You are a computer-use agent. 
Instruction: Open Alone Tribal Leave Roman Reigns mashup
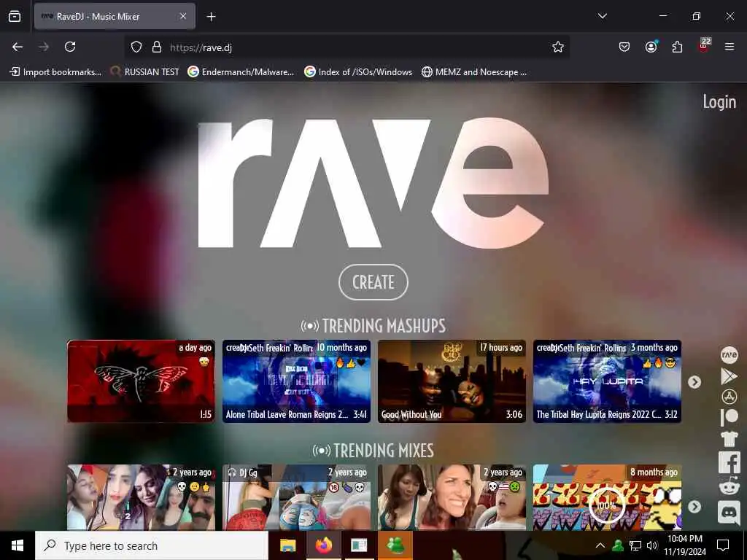(x=296, y=381)
